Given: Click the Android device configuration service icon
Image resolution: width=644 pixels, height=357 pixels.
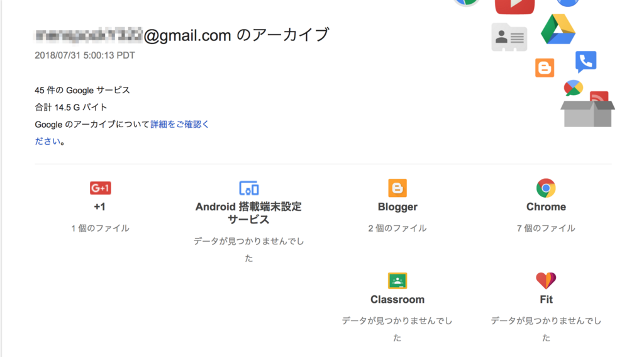Looking at the screenshot, I should 249,188.
